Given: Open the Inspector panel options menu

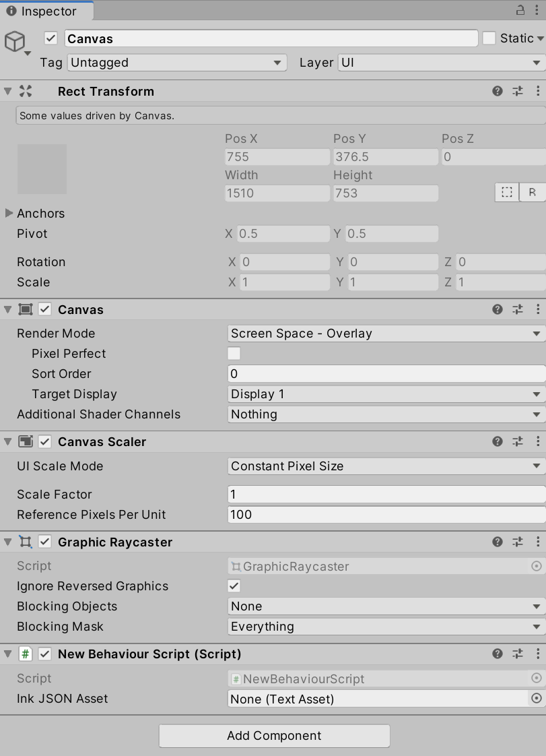Looking at the screenshot, I should point(537,10).
